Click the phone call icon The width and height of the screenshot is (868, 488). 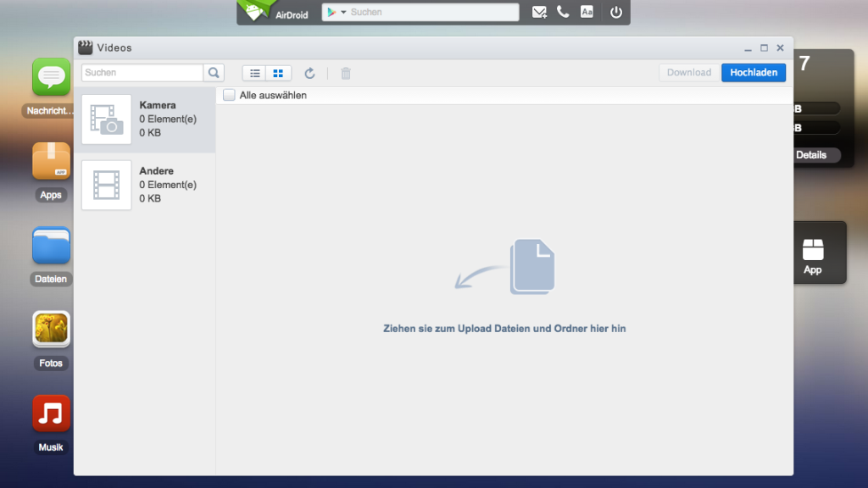(563, 12)
